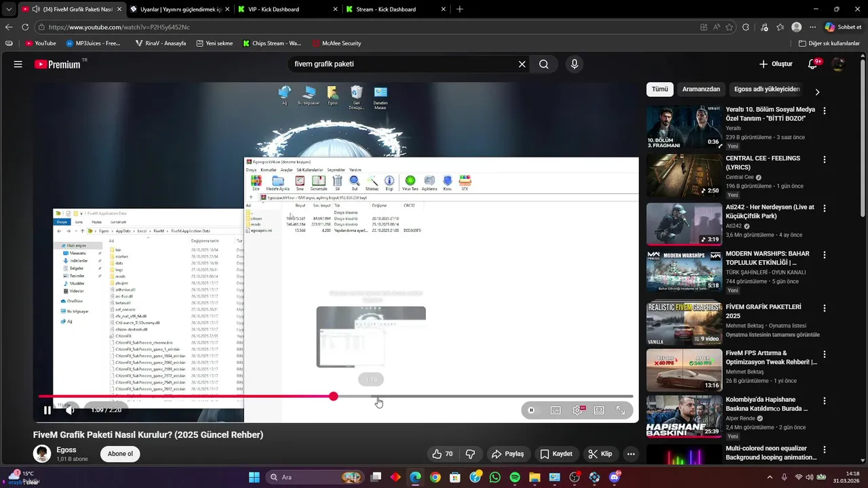The height and width of the screenshot is (488, 868).
Task: Add page to favorites star
Action: (730, 27)
